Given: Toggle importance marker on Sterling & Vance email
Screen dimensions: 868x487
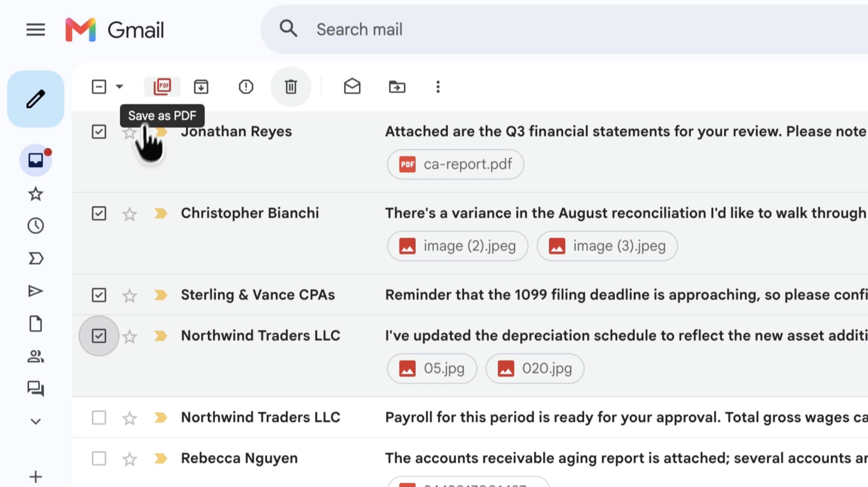Looking at the screenshot, I should (160, 295).
